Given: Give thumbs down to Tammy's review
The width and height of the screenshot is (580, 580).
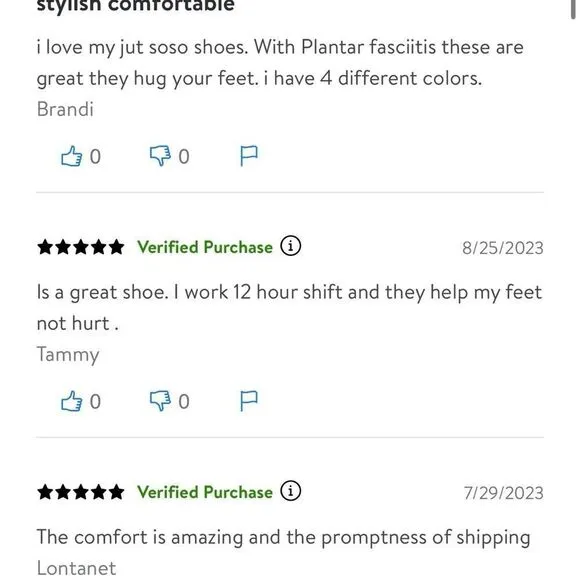Looking at the screenshot, I should (x=160, y=401).
